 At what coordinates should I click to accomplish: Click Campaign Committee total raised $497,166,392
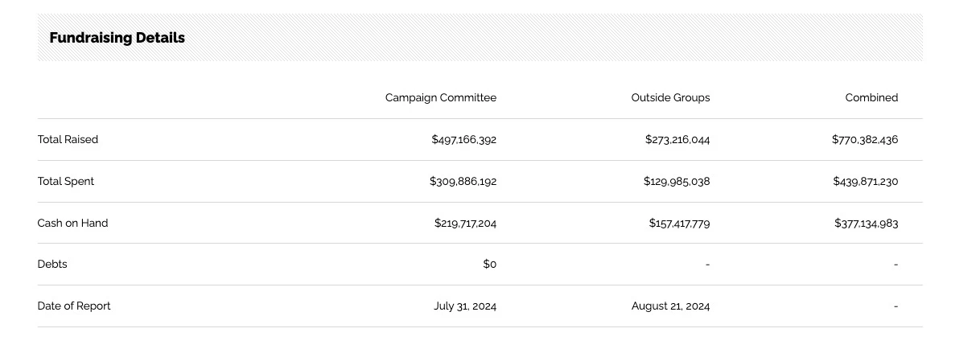463,139
